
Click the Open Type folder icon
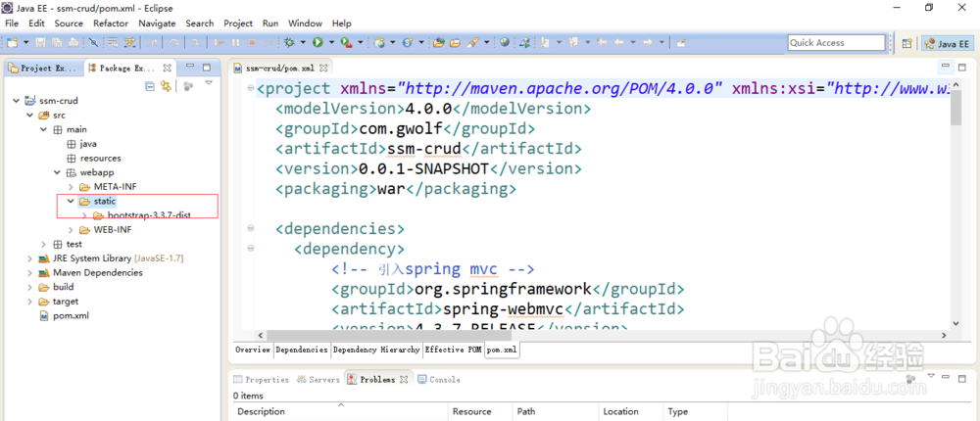[439, 42]
